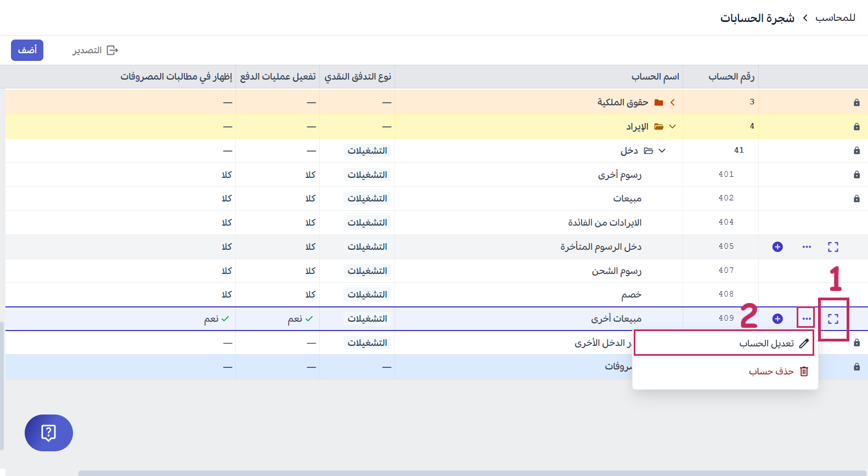Click the التشغيلات tag on row 401
The image size is (868, 476).
367,175
